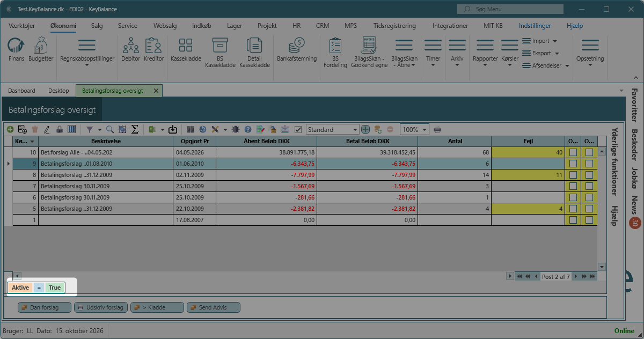The height and width of the screenshot is (339, 644).
Task: Click the sigma sum icon
Action: click(135, 129)
